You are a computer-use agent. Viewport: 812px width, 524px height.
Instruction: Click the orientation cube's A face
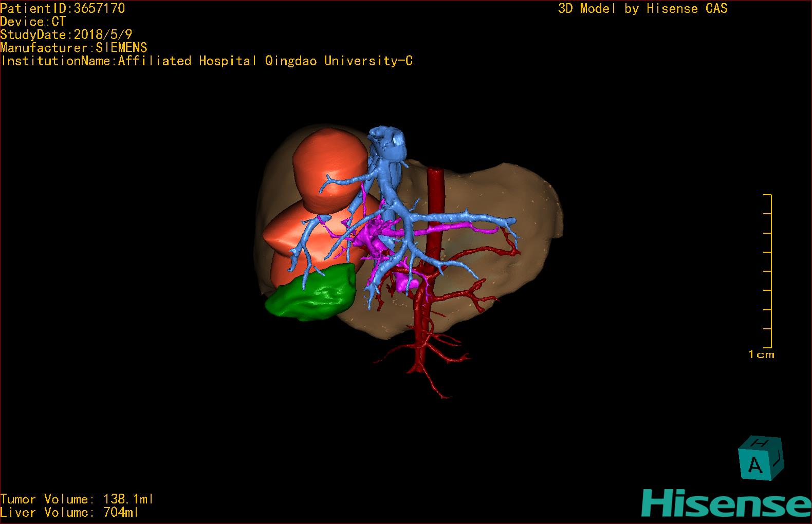(754, 464)
